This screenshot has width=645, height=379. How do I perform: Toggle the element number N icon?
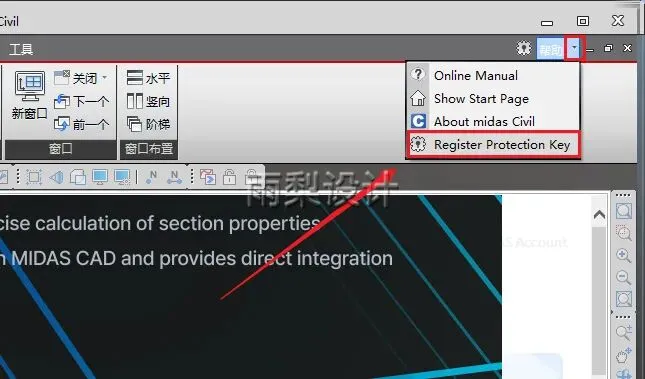click(174, 177)
